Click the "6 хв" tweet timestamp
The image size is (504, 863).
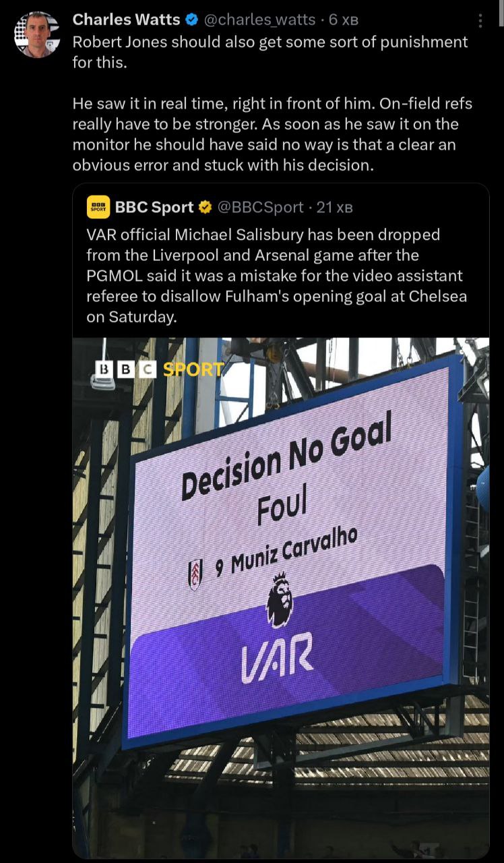coord(343,20)
